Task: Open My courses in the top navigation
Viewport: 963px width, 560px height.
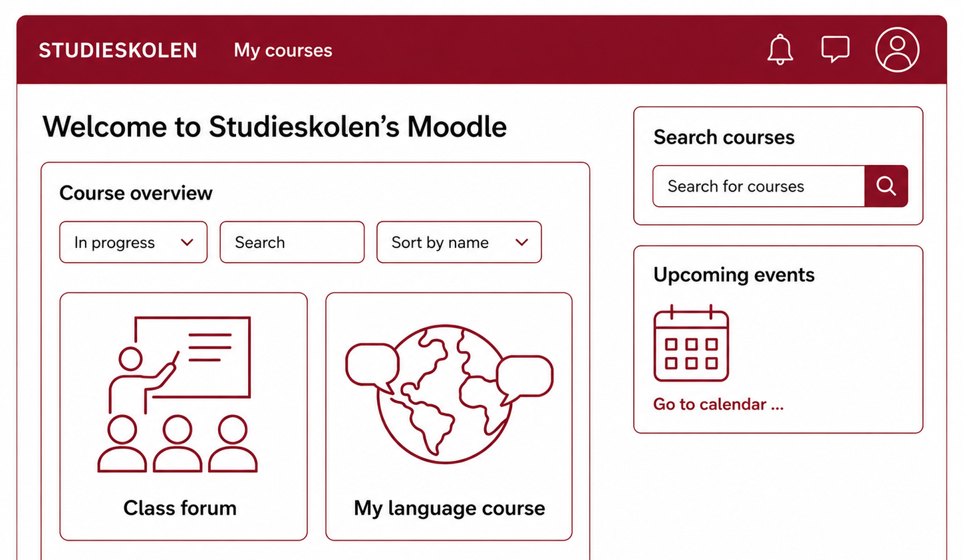Action: pos(283,51)
